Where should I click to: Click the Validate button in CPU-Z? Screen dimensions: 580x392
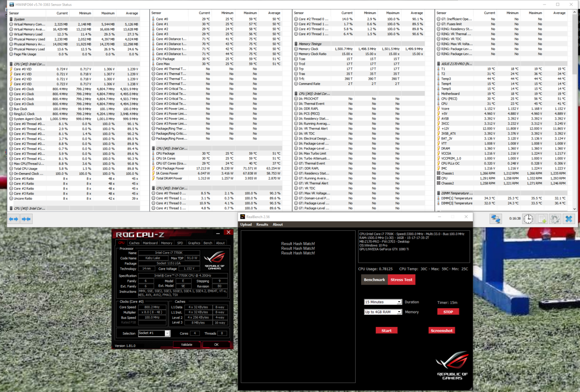[187, 344]
